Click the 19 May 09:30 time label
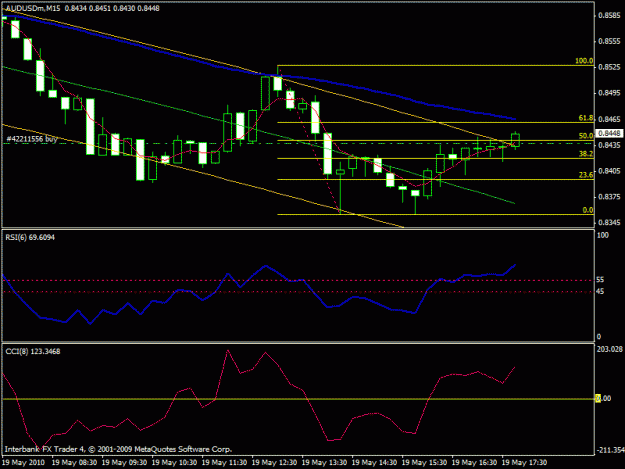The width and height of the screenshot is (625, 469). (x=124, y=463)
